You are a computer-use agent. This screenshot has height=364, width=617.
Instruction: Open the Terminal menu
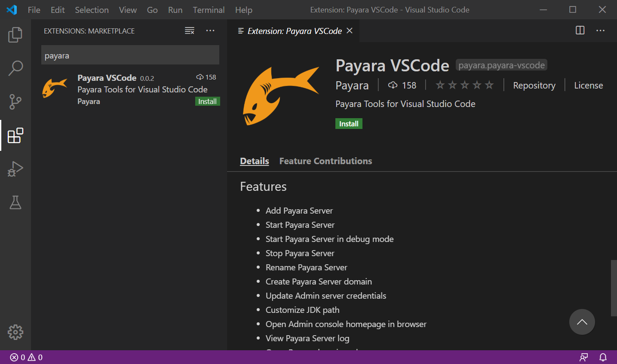209,10
